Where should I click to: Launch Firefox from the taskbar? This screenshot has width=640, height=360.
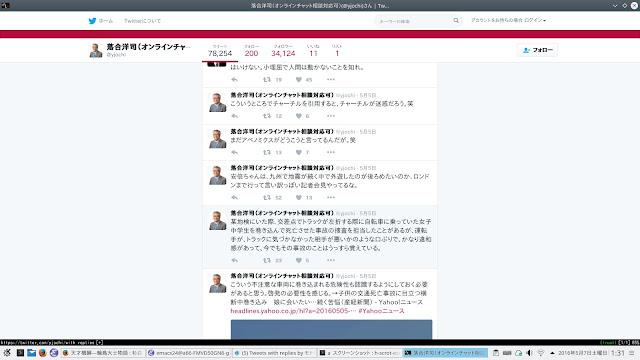click(42, 353)
